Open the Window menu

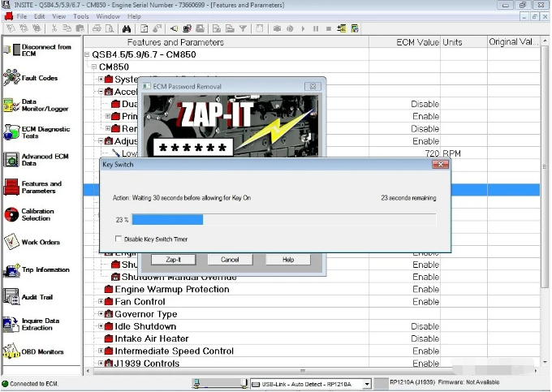108,16
